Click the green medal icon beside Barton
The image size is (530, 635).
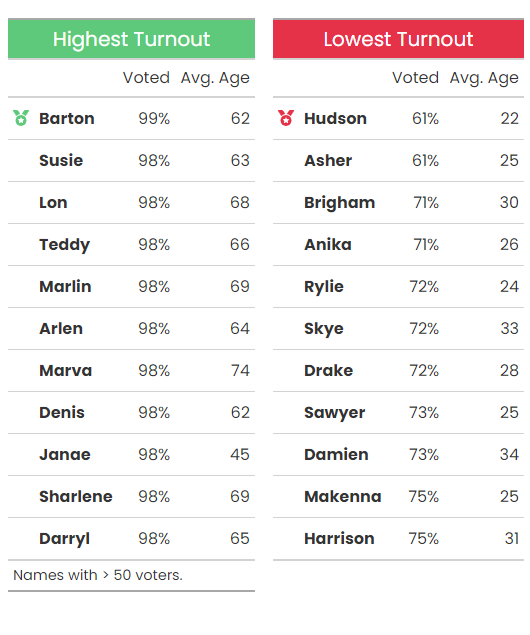[21, 118]
